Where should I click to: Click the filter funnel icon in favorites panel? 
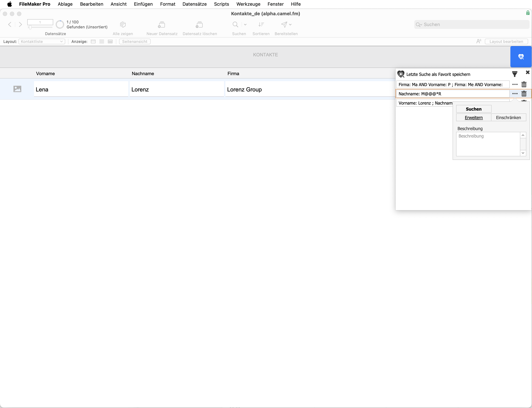[514, 74]
